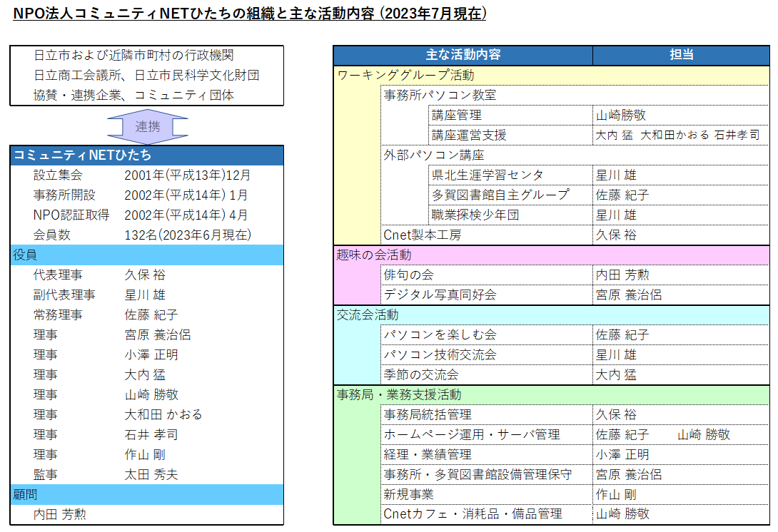The width and height of the screenshot is (778, 532).
Task: Select the "季節の交流会" cell
Action: click(487, 374)
